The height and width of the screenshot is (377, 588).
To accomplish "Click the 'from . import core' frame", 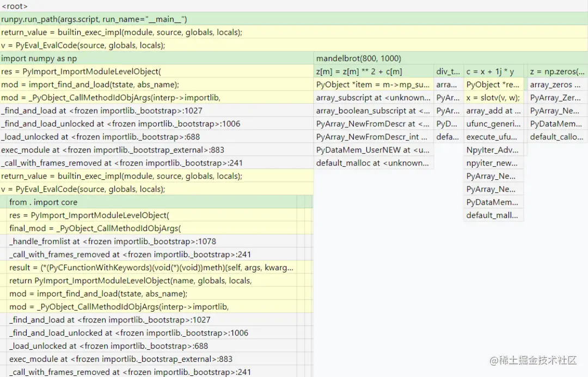I will [151, 202].
